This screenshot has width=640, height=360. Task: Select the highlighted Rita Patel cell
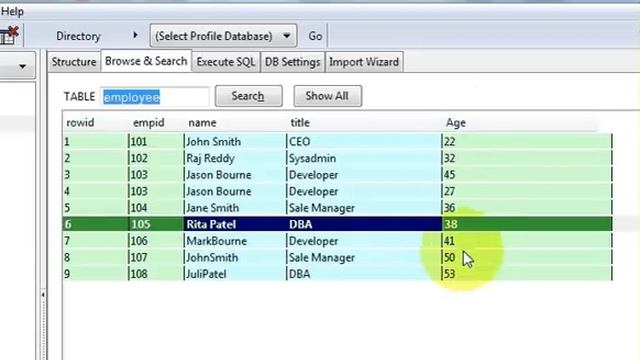tap(235, 224)
